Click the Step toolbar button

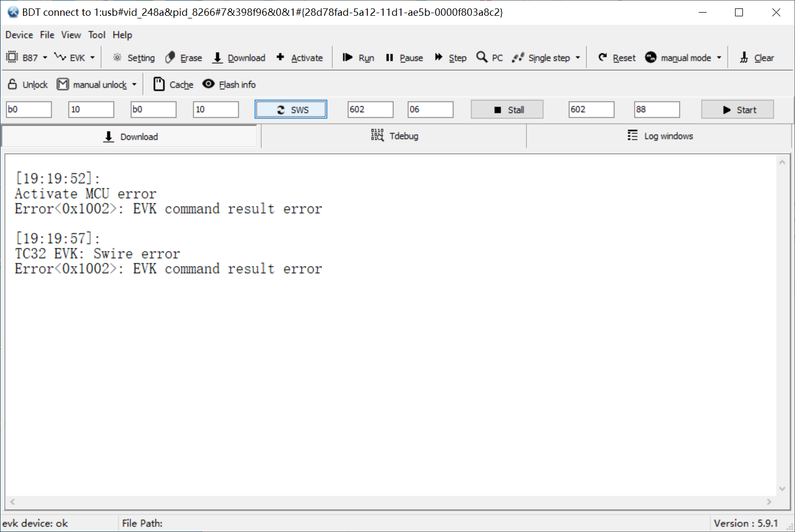451,57
